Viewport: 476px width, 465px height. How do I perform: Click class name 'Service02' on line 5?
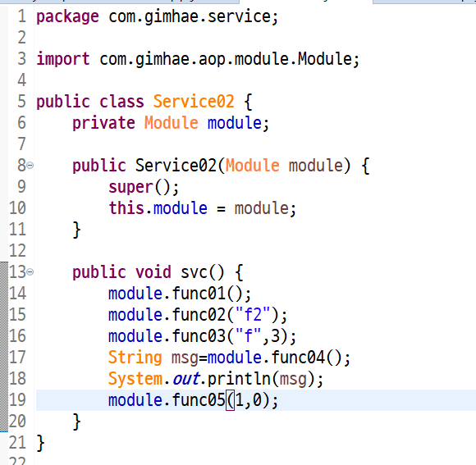tap(194, 102)
